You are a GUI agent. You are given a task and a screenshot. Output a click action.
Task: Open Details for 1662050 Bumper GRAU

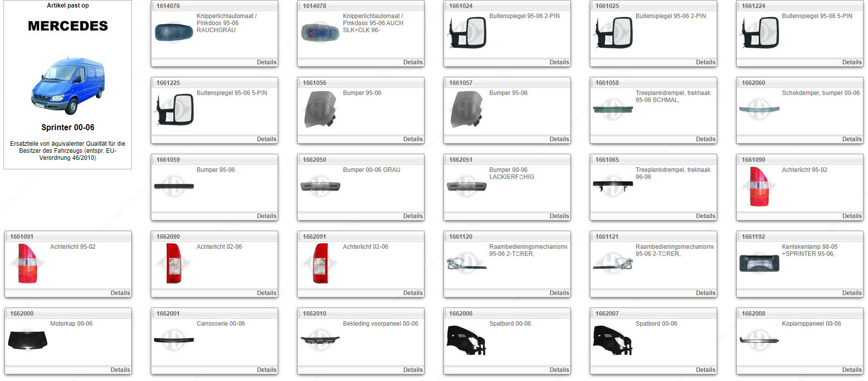point(413,216)
